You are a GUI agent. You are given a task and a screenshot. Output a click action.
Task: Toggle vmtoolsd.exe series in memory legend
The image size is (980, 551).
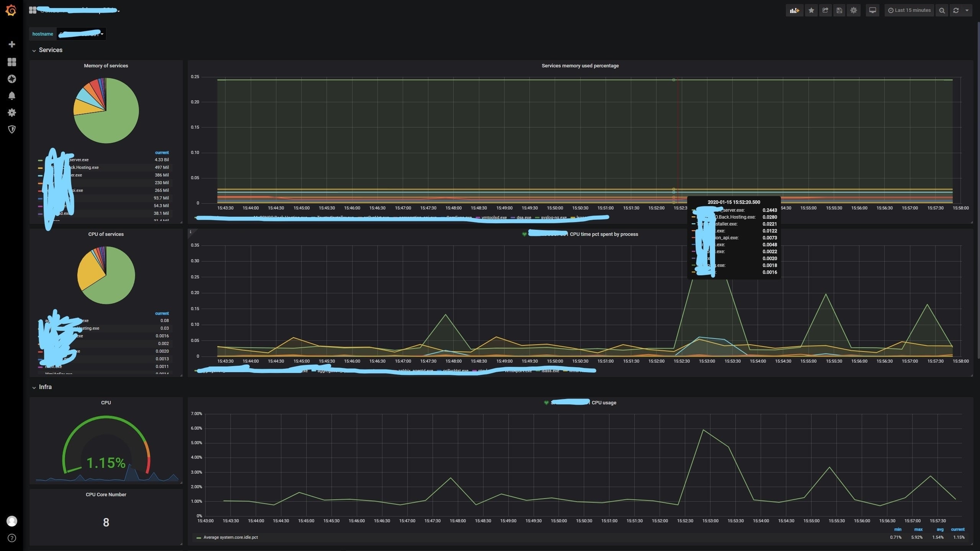click(x=494, y=217)
